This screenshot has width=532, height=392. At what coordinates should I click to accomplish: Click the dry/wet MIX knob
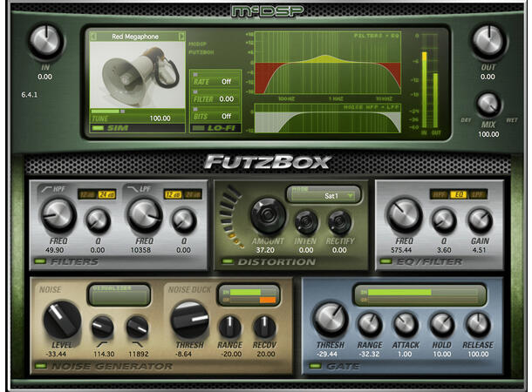[488, 105]
